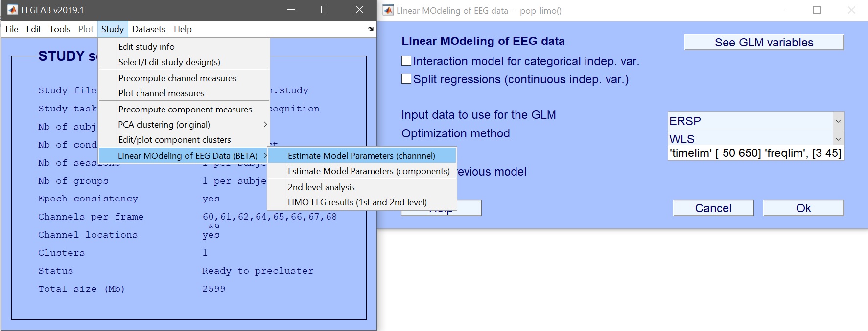Click the undock arrow in EEGLAB menu bar
The height and width of the screenshot is (331, 868).
tap(371, 29)
